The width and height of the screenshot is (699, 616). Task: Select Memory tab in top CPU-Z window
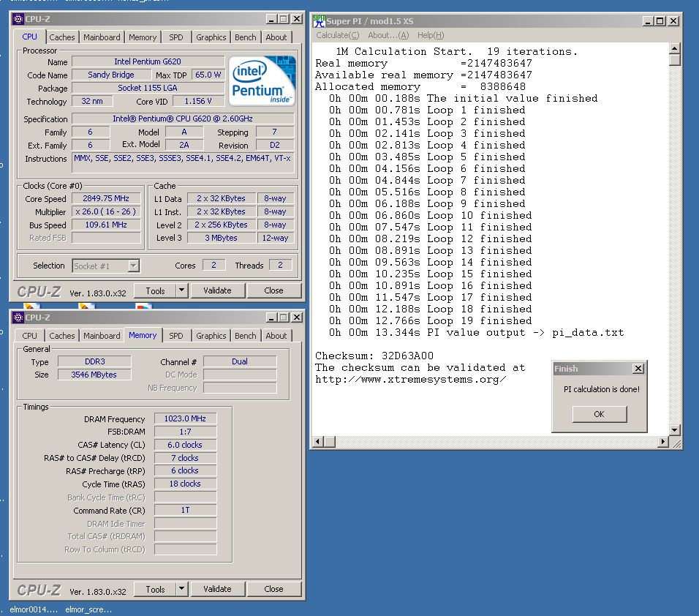coord(143,37)
